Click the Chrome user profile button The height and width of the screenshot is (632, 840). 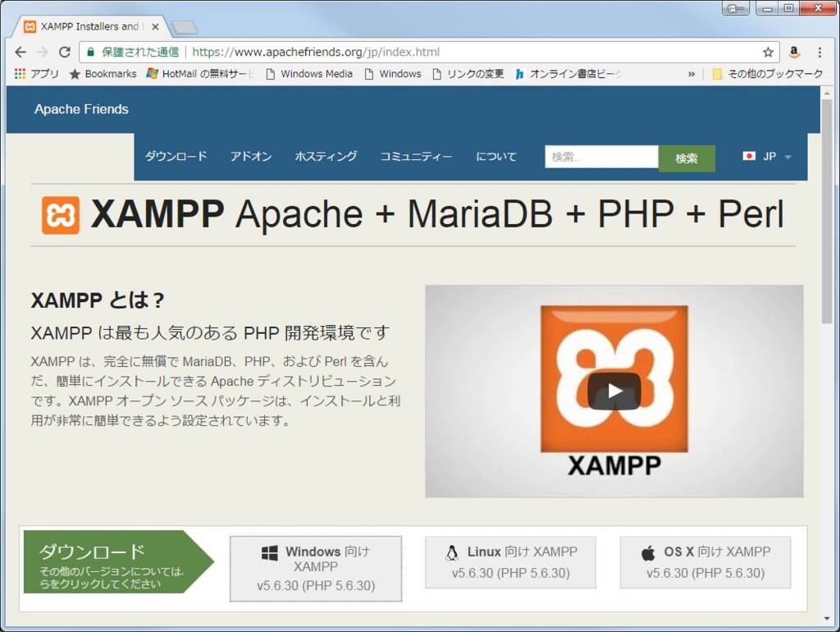(736, 8)
